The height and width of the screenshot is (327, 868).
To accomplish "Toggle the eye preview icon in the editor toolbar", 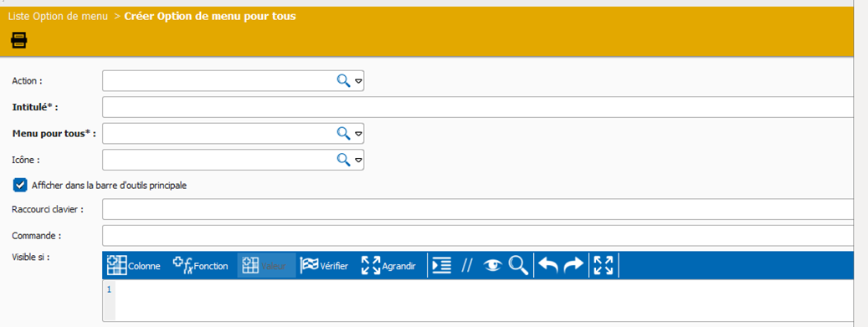I will tap(492, 266).
